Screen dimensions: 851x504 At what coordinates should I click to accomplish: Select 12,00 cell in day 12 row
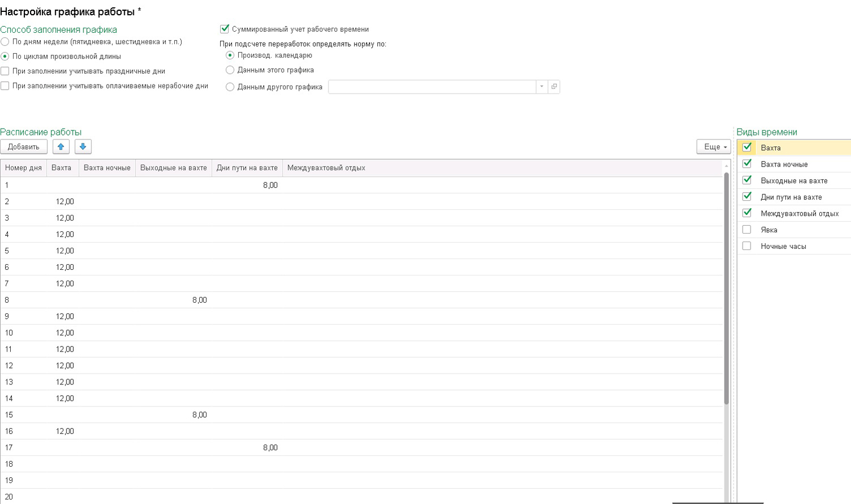click(x=62, y=366)
